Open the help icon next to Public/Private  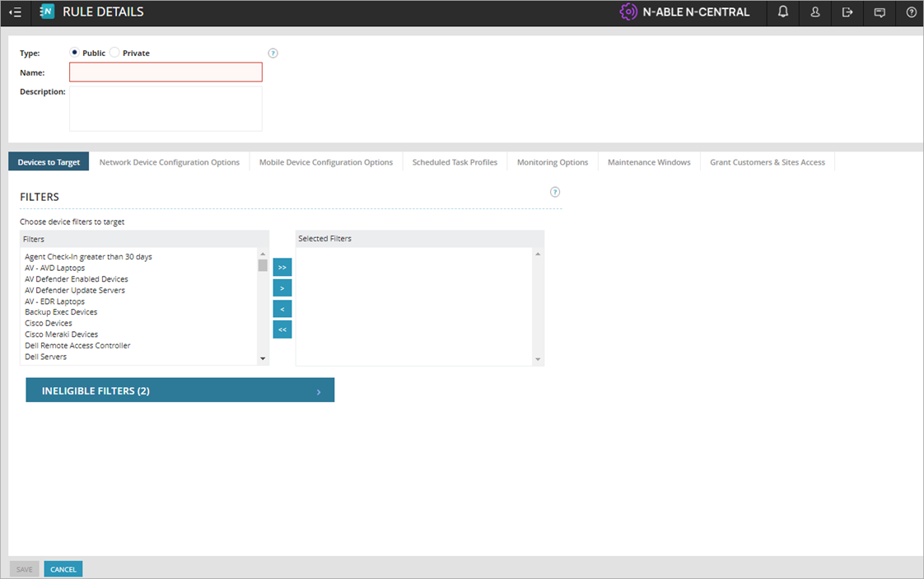click(273, 52)
